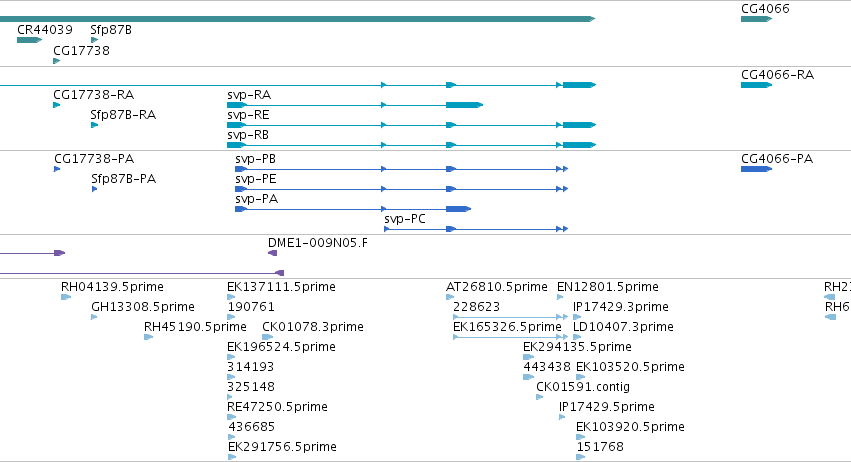Select the svp-RE transcript

(411, 125)
